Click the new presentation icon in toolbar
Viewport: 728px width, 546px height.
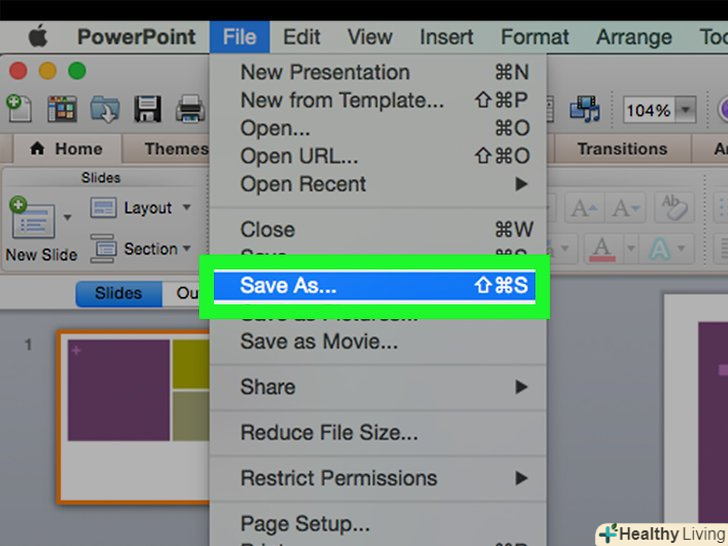pos(17,108)
